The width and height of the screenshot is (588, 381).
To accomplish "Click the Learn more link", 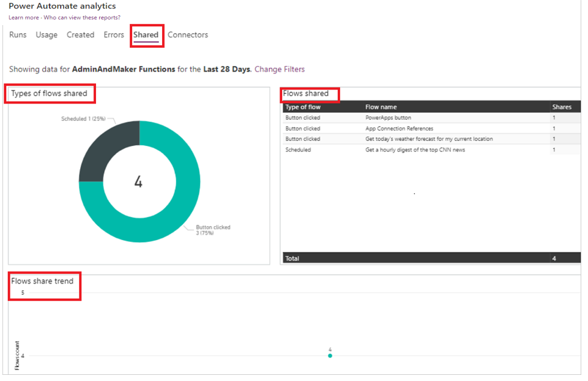I will tap(24, 18).
